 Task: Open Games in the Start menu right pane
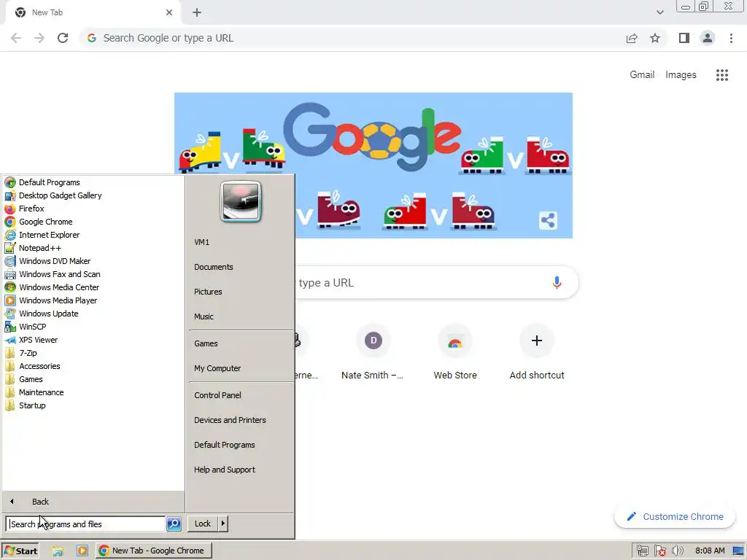206,343
